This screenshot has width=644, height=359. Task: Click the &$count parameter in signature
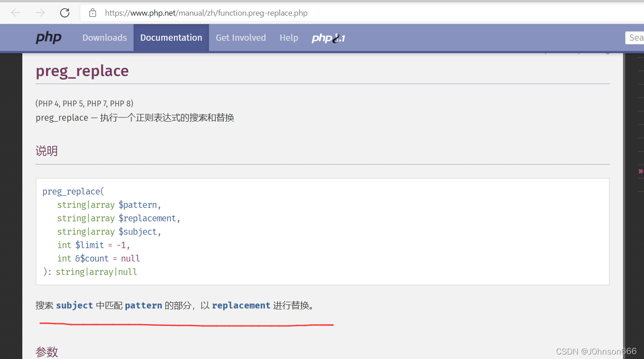[x=92, y=258]
